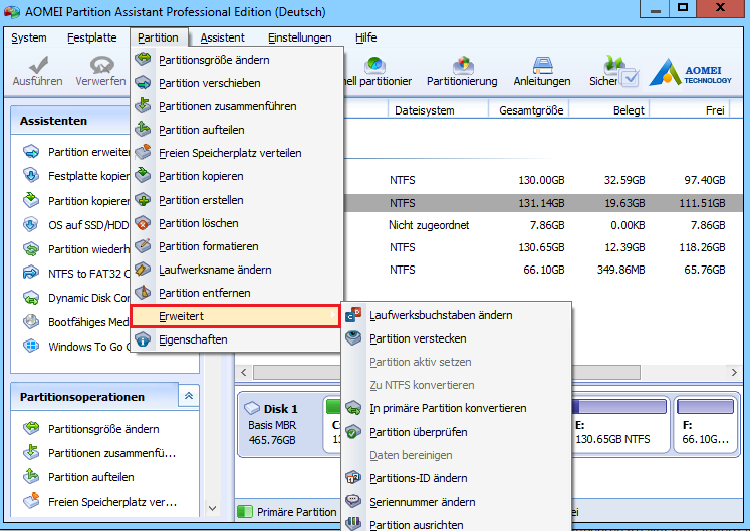Open the Hilfe menu
The width and height of the screenshot is (750, 531).
[x=366, y=37]
